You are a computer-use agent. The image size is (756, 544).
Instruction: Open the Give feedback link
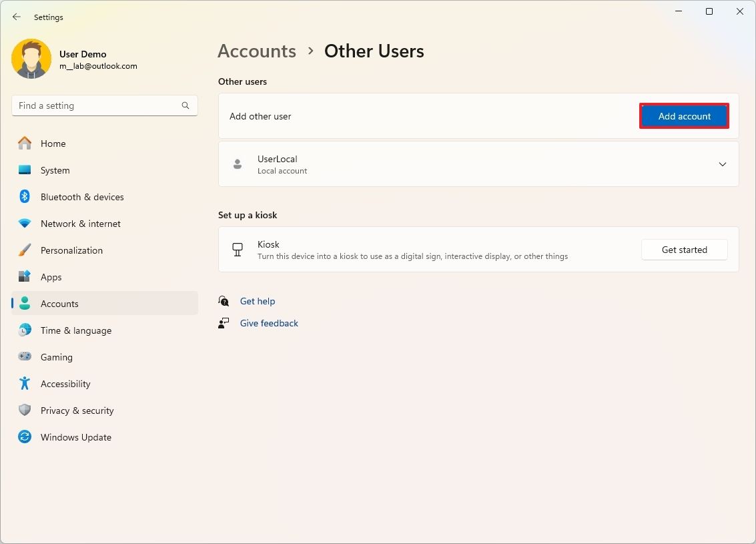[x=269, y=323]
